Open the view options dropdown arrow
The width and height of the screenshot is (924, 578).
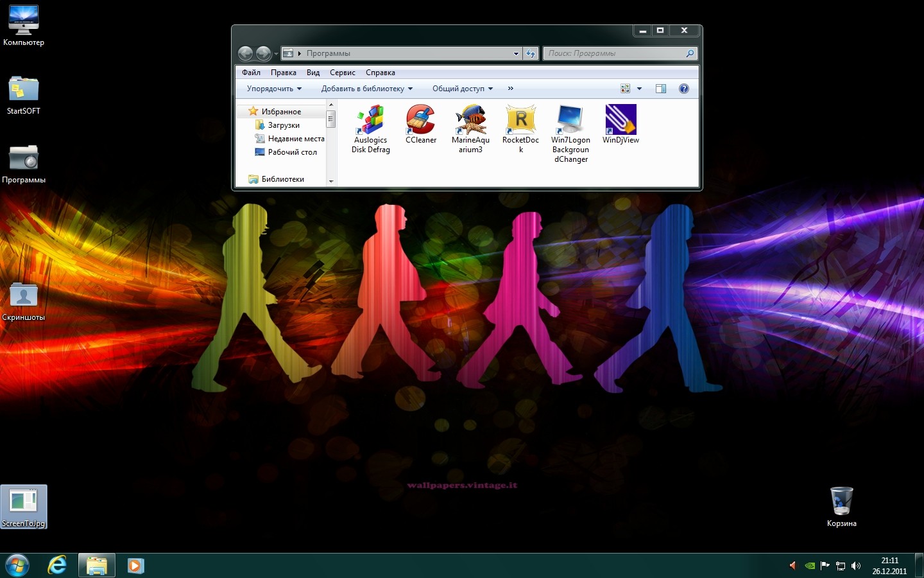coord(639,89)
